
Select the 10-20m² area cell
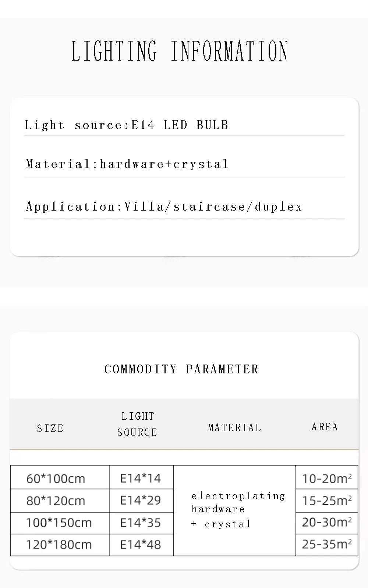pyautogui.click(x=327, y=477)
